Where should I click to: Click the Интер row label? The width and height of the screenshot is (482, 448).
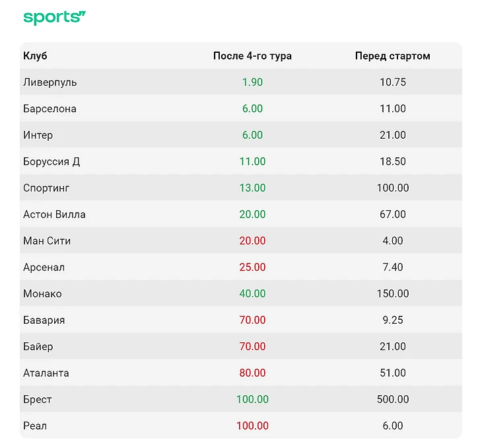(x=38, y=135)
